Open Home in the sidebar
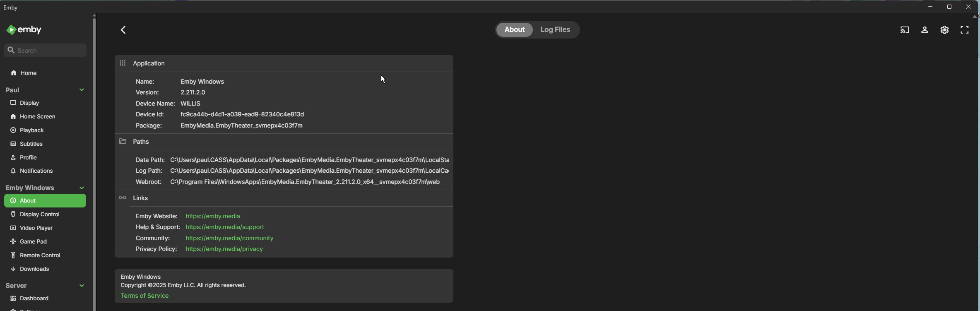Screen dimensions: 980x311 point(45,73)
